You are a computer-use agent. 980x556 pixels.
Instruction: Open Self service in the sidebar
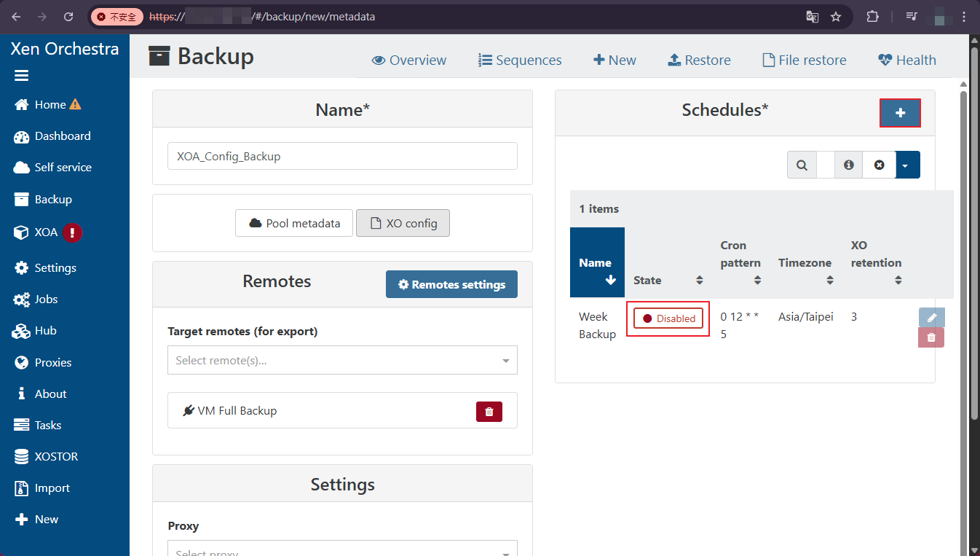pos(53,168)
